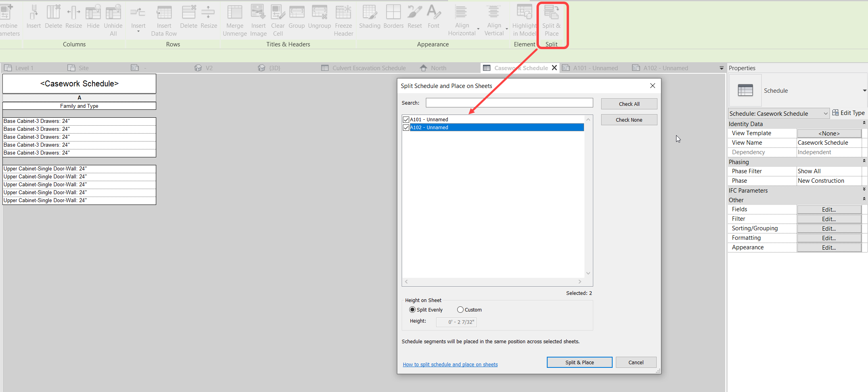The width and height of the screenshot is (868, 392).
Task: Uncheck the A102 - Unnamed sheet
Action: pos(406,127)
